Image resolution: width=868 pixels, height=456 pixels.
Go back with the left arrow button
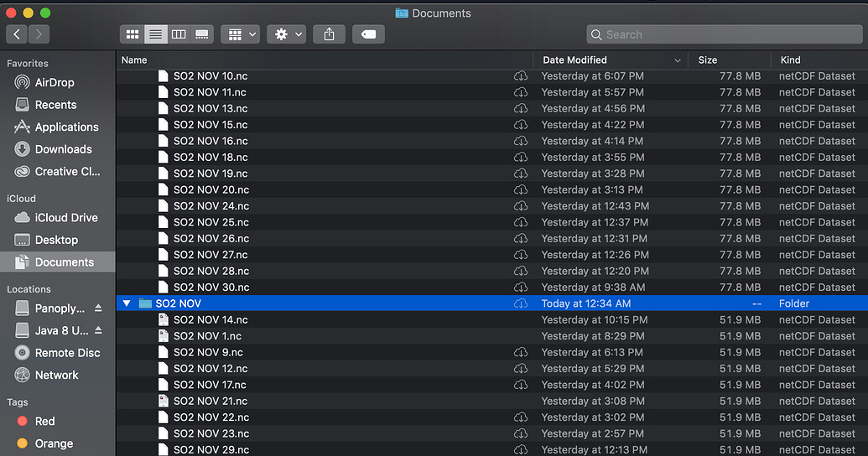pos(17,34)
